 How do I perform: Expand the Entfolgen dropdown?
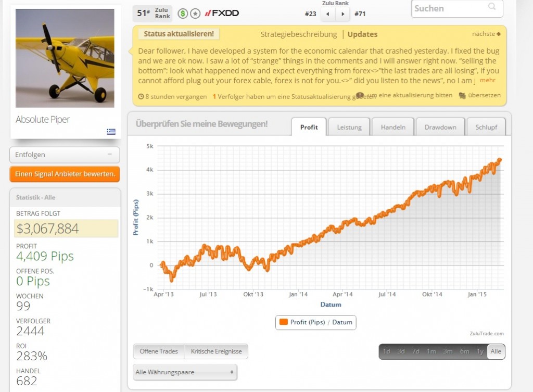click(65, 155)
